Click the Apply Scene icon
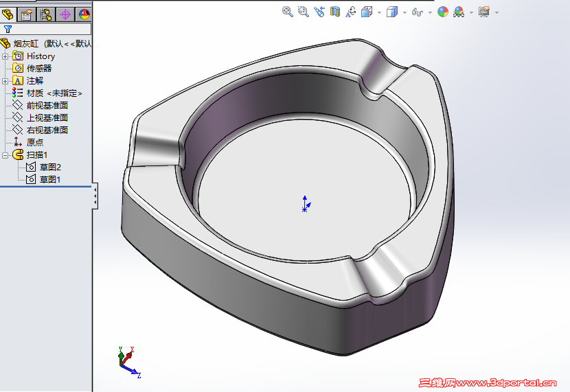The width and height of the screenshot is (570, 392). point(459,12)
